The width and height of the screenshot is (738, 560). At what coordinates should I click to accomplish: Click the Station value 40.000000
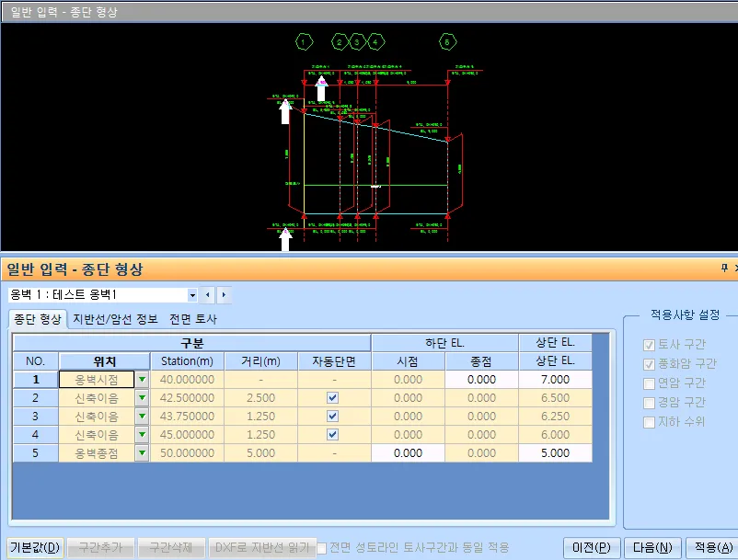pos(188,380)
